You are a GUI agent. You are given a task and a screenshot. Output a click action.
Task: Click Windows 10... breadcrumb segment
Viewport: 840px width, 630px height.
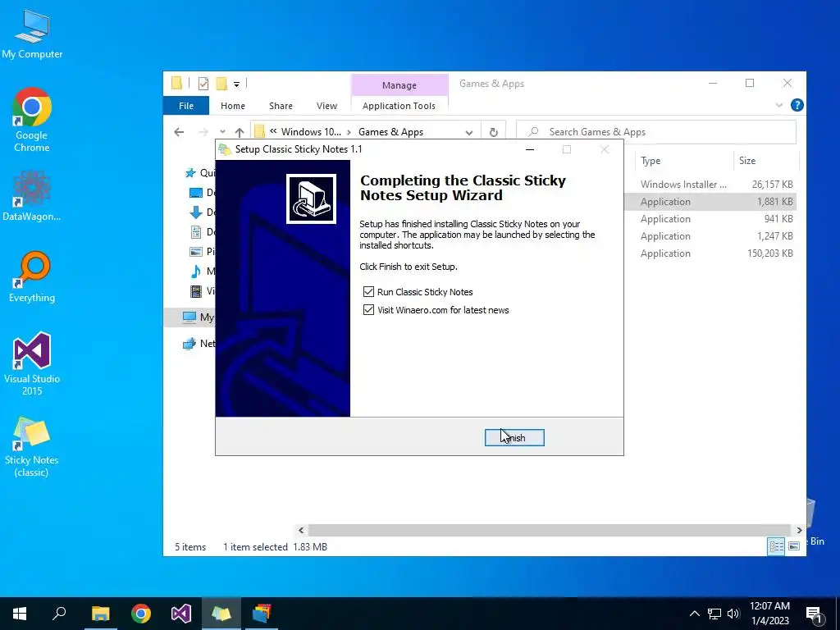pyautogui.click(x=311, y=132)
